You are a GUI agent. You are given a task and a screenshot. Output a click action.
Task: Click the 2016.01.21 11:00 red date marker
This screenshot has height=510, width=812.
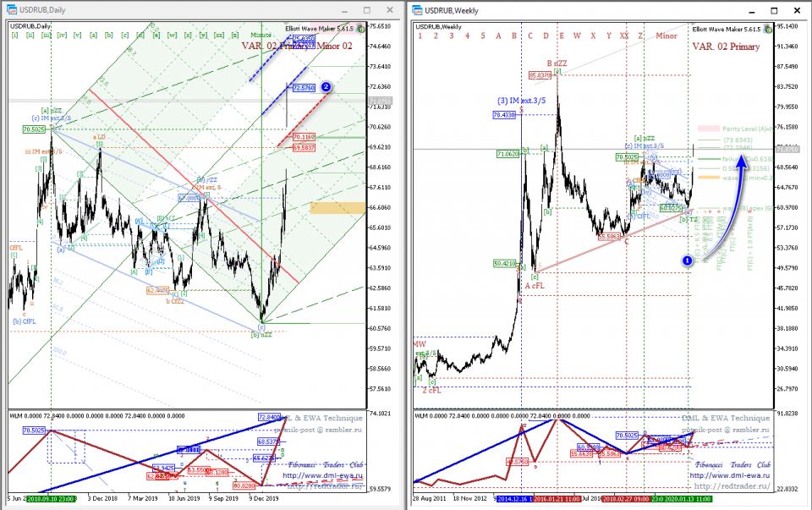pos(557,499)
